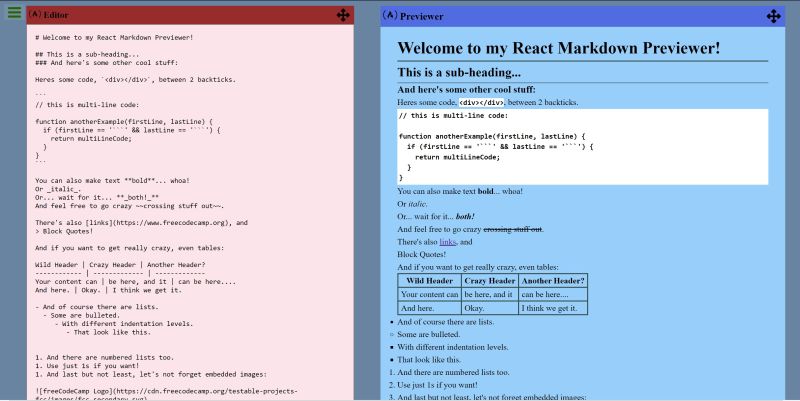Click the 'Okay.' table cell
Viewport: 800px width, 401px height.
point(490,308)
